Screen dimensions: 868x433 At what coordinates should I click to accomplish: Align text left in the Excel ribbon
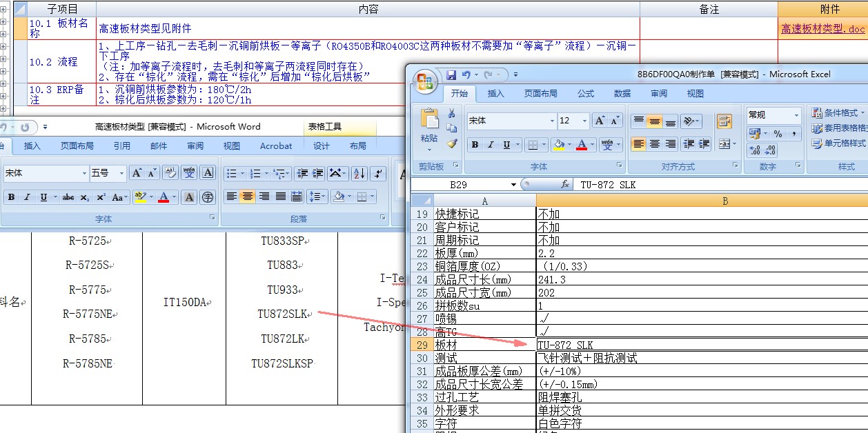click(x=638, y=144)
